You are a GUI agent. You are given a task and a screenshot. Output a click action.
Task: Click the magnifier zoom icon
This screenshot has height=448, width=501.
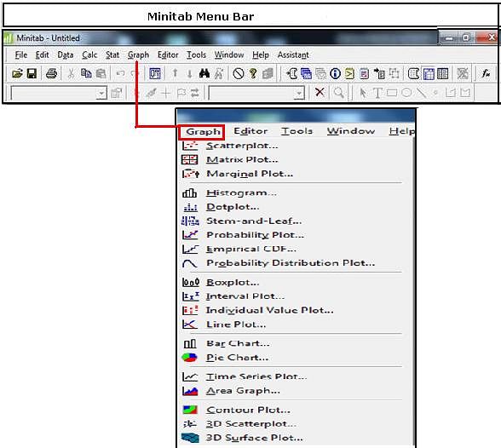pos(339,93)
